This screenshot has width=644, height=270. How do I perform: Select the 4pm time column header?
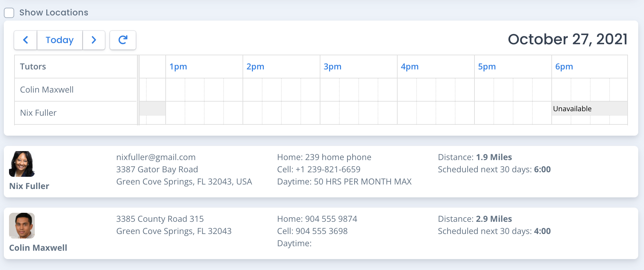[x=410, y=67]
